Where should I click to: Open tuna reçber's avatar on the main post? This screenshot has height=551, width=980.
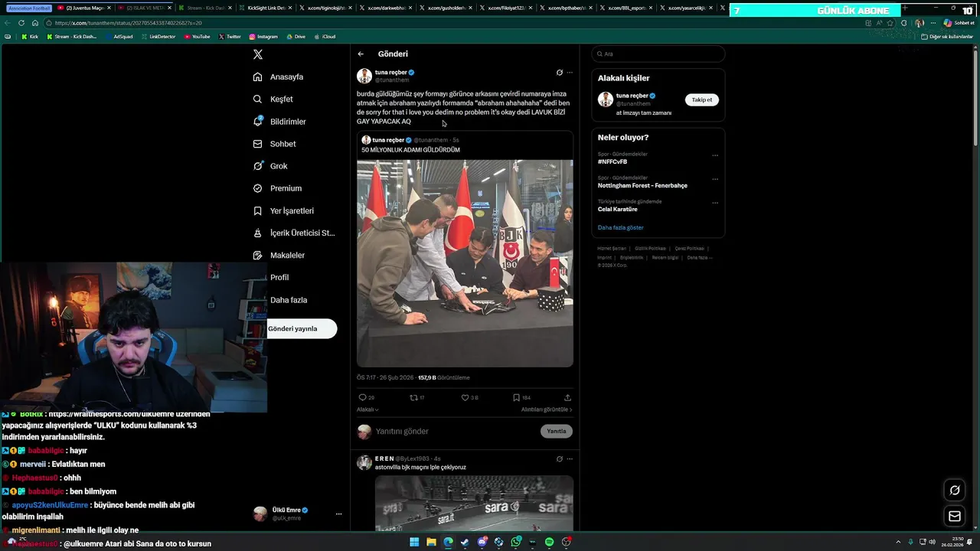(364, 76)
